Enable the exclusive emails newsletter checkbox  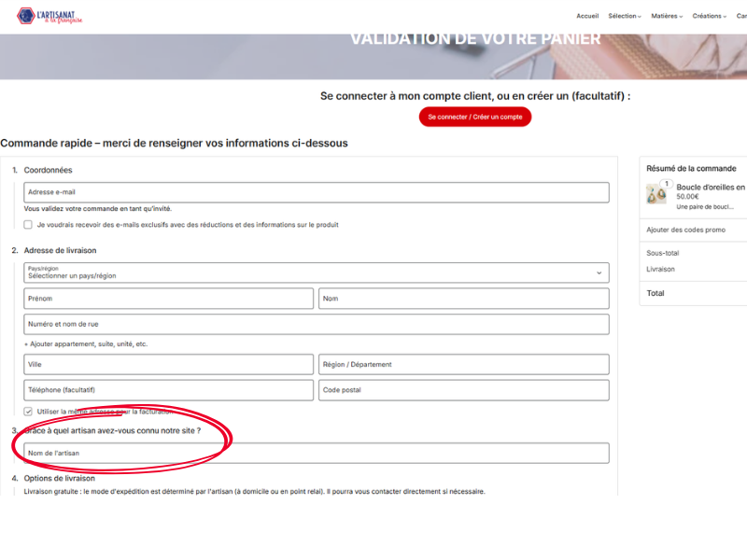click(x=28, y=225)
